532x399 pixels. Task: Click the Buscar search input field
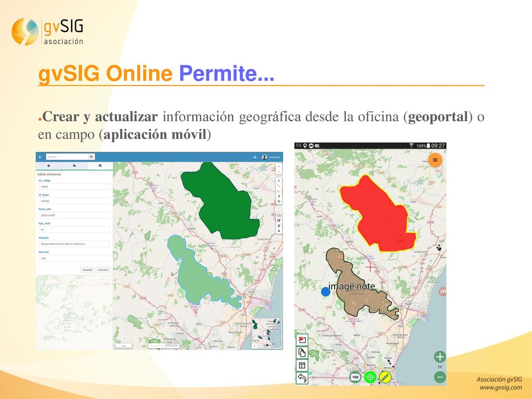coord(67,157)
